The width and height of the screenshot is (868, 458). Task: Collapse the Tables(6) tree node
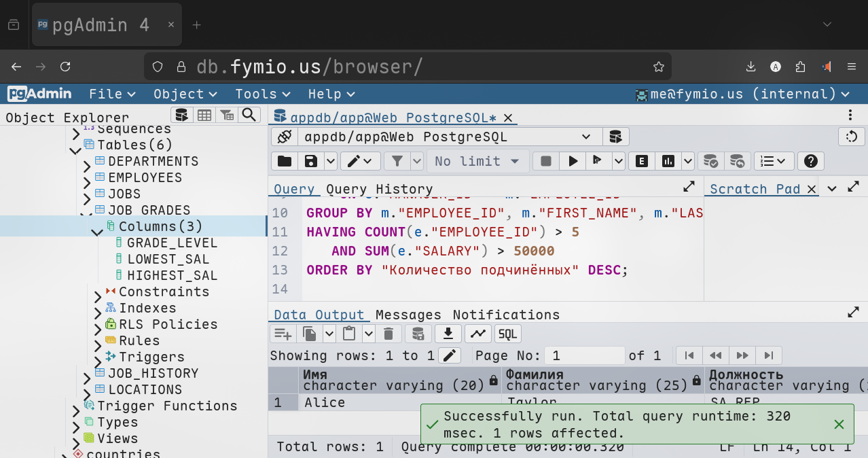pyautogui.click(x=75, y=150)
